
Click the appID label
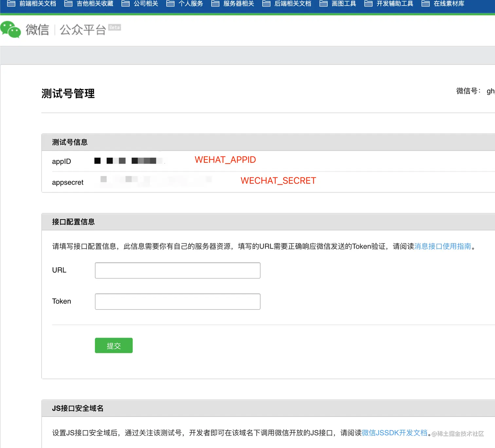[x=62, y=161]
